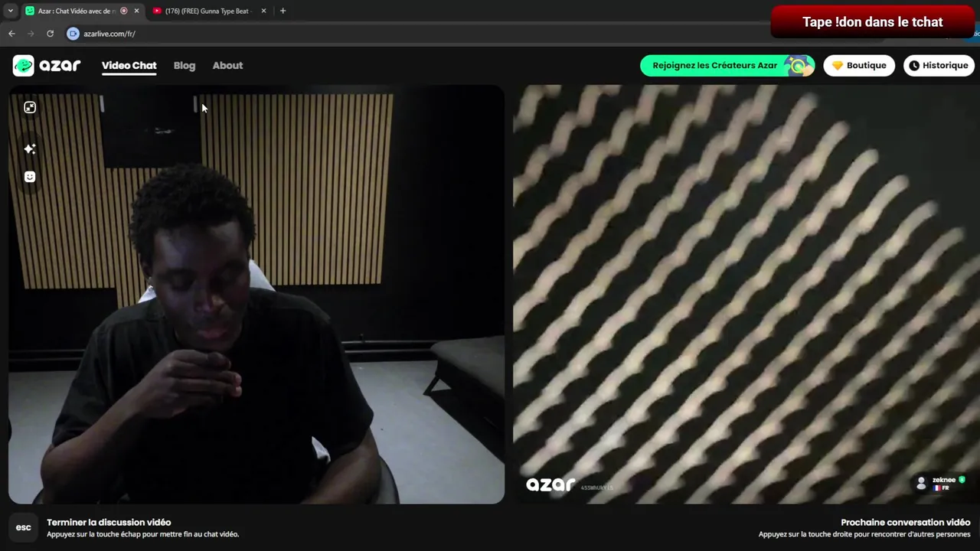Image resolution: width=980 pixels, height=551 pixels.
Task: Click the zeknee username label
Action: [x=943, y=480]
